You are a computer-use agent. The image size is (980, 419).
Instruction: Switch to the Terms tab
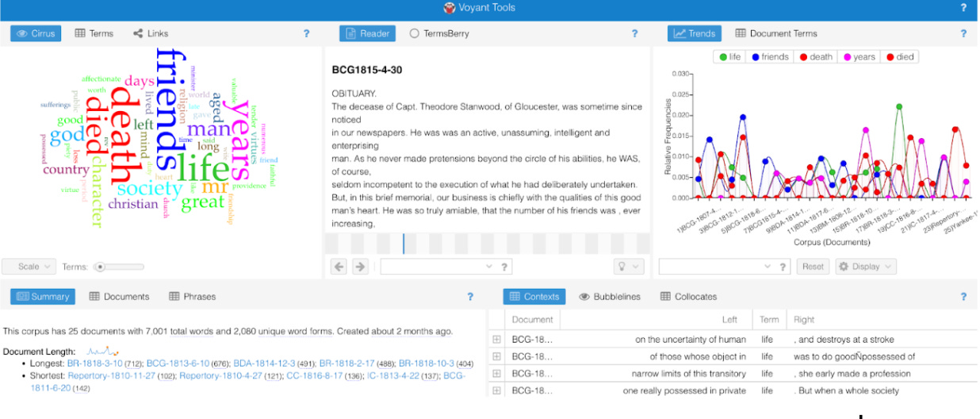coord(94,33)
